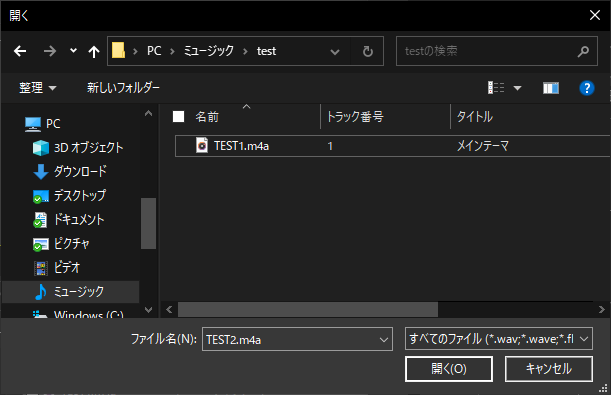Click the folder icon in address bar
The image size is (611, 395).
pos(118,51)
